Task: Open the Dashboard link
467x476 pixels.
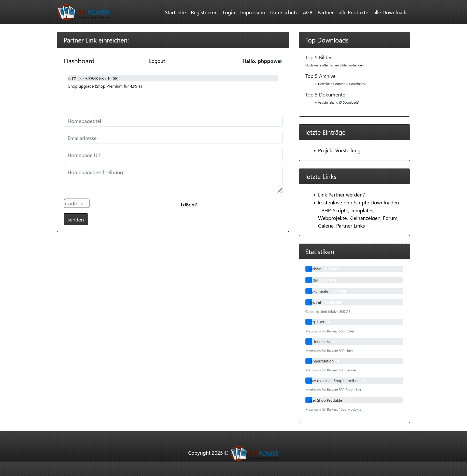Action: click(x=79, y=61)
